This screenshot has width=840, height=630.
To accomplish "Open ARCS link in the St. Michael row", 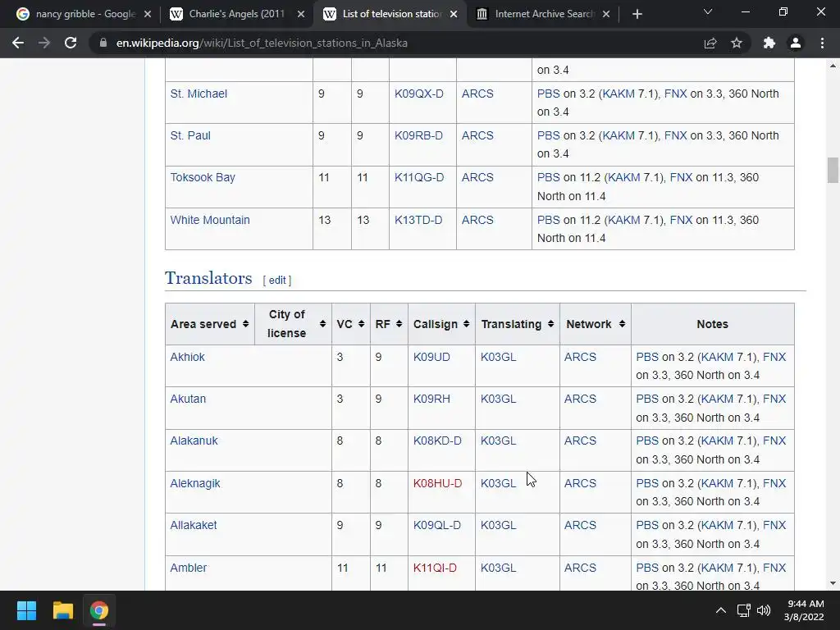I will (477, 94).
